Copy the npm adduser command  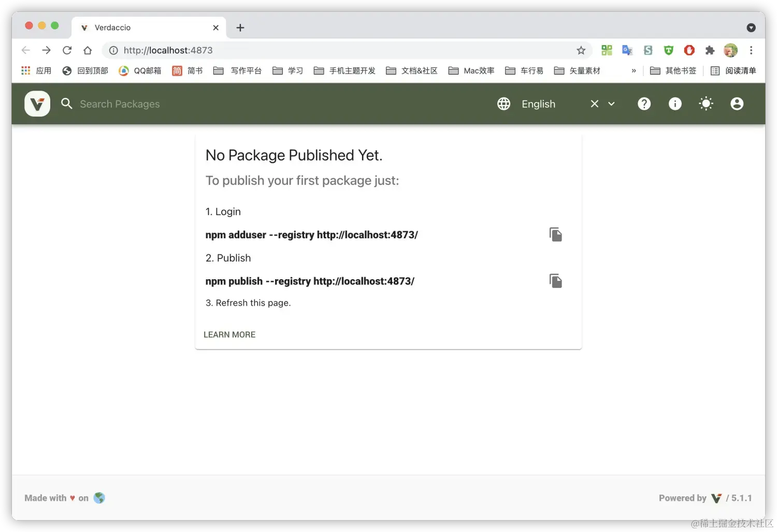point(556,235)
